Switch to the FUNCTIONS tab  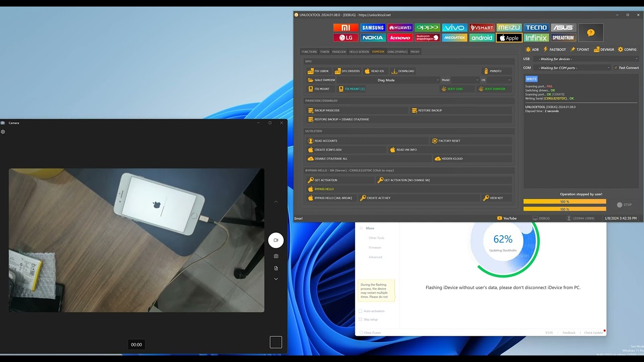click(309, 52)
